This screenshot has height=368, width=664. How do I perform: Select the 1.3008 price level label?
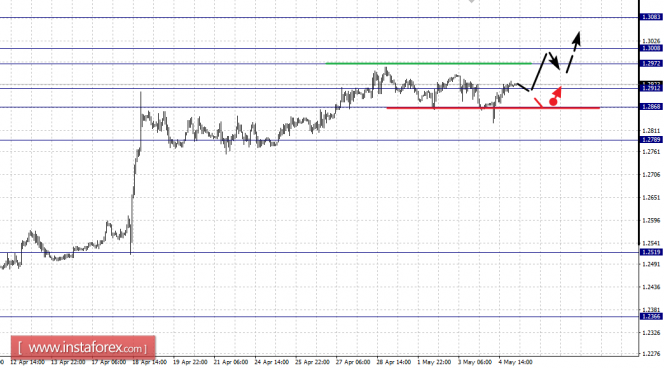[x=651, y=48]
